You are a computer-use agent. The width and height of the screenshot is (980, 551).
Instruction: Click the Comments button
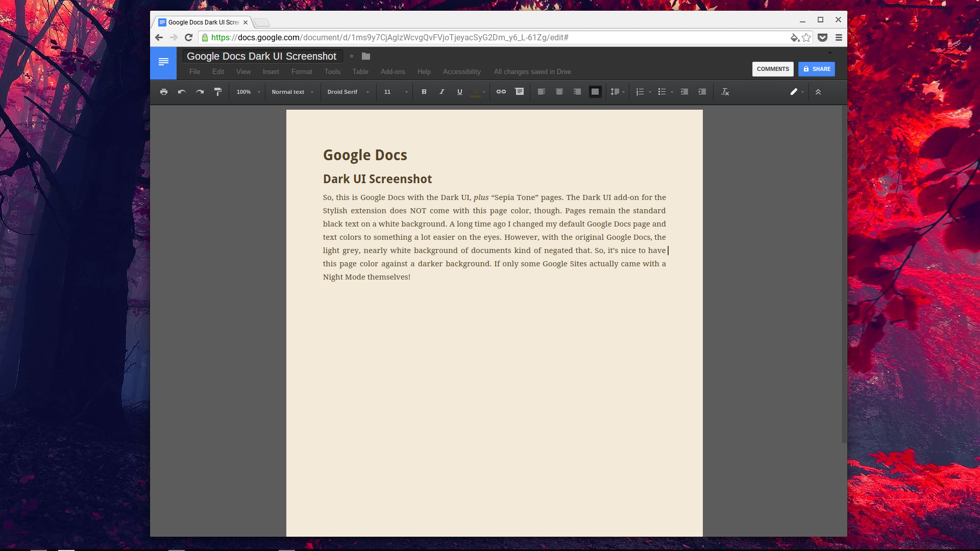click(773, 69)
